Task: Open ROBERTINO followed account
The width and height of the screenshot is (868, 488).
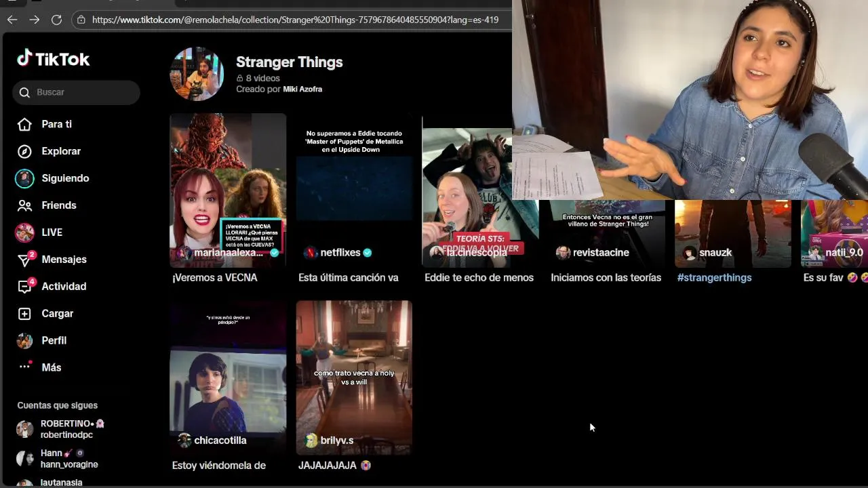Action: pos(61,429)
